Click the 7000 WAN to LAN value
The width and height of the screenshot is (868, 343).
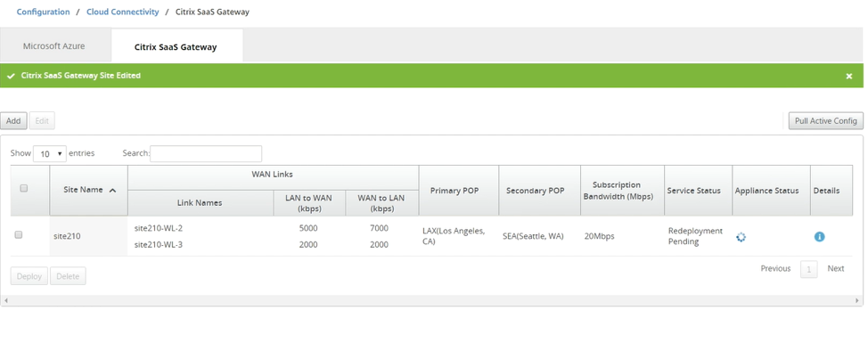pos(380,228)
